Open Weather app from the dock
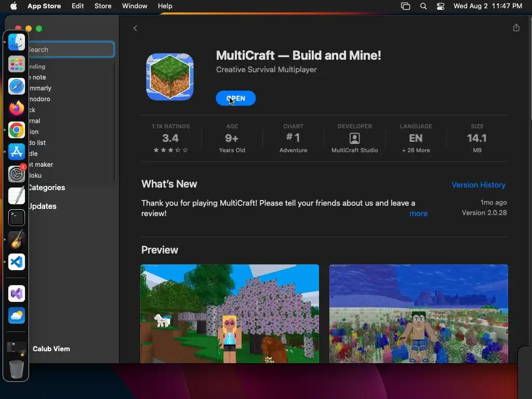This screenshot has height=399, width=532. click(x=16, y=316)
